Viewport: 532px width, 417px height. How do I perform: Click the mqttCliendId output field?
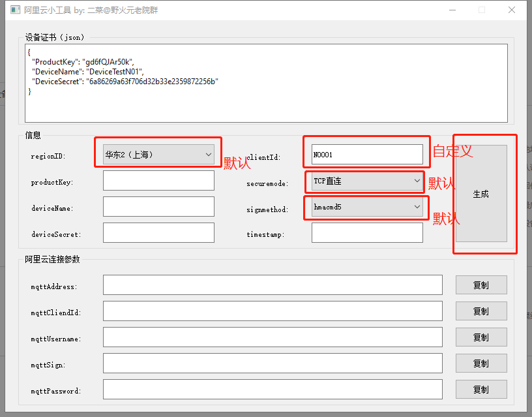(x=273, y=311)
